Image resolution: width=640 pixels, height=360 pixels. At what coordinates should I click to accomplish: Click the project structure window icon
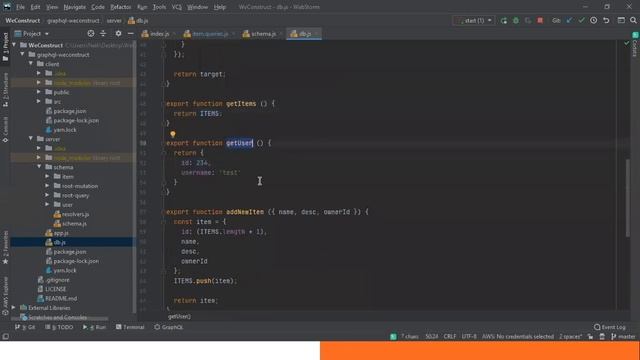(x=621, y=20)
